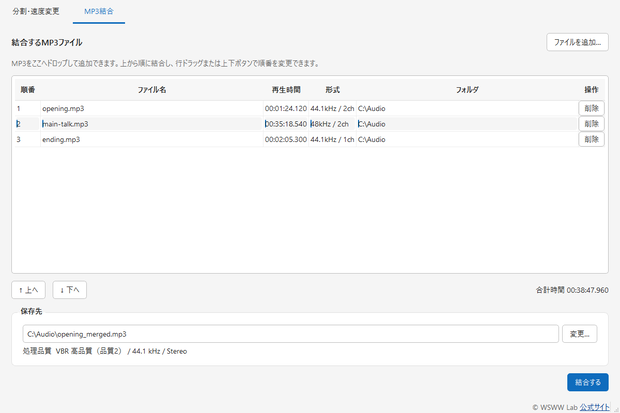Start merging with the 結合する button

tap(588, 382)
